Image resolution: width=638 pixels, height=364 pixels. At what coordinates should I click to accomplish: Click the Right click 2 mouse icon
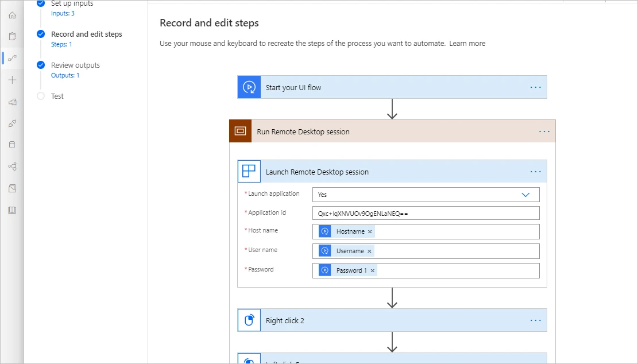[x=249, y=320]
